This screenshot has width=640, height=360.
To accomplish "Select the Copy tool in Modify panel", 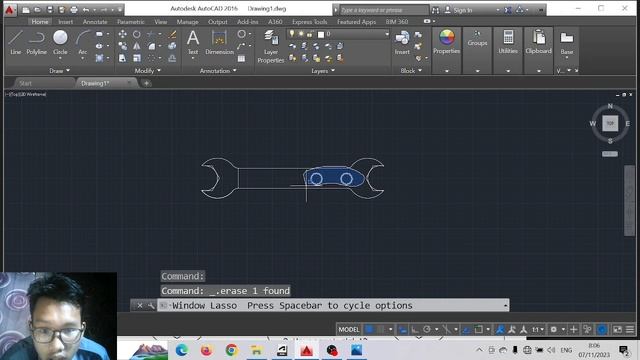I will pyautogui.click(x=122, y=46).
